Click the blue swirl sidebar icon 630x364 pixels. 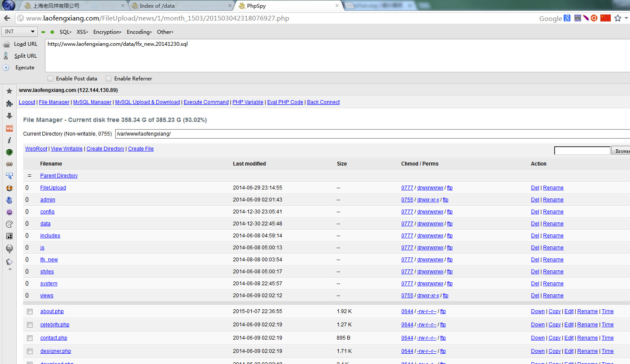click(9, 200)
